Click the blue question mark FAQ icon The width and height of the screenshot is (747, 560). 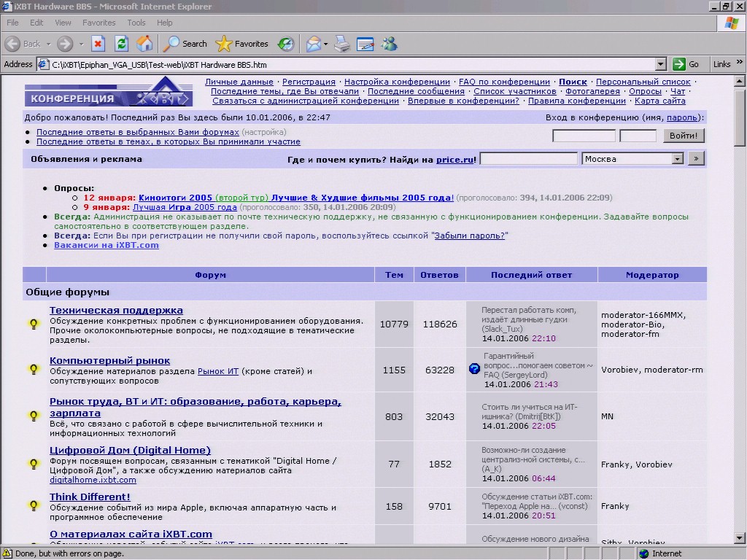point(474,369)
